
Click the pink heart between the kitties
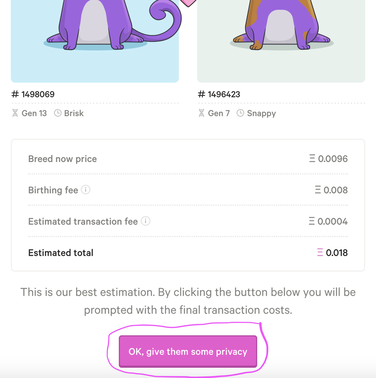[188, 3]
